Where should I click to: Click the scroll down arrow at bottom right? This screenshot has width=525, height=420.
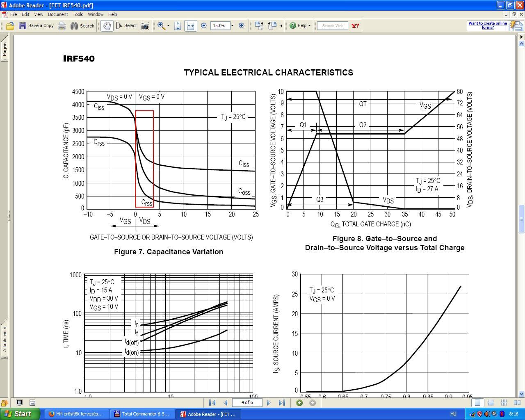click(521, 394)
